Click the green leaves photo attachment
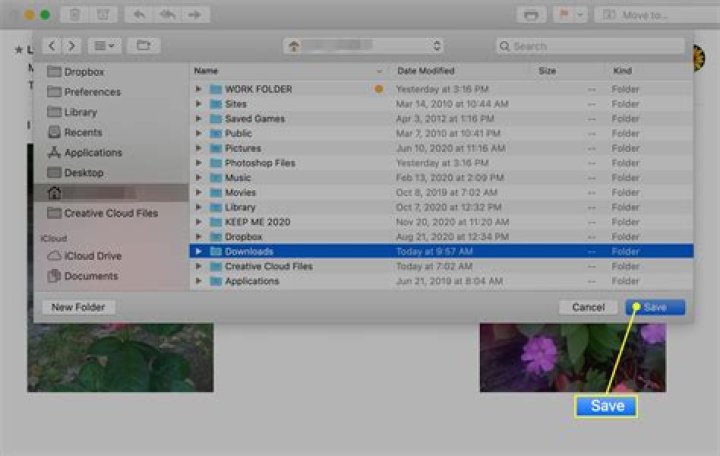 pos(120,357)
